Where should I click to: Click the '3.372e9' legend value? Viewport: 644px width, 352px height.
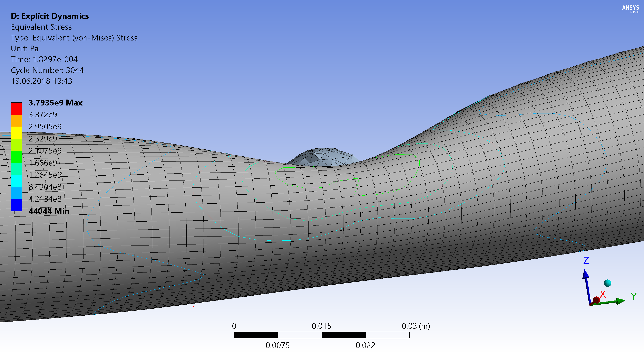click(x=43, y=115)
